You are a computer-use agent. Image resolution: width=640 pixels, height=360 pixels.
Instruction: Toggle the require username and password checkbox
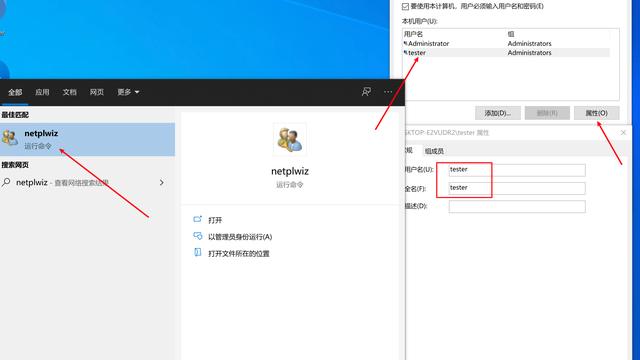coord(405,6)
